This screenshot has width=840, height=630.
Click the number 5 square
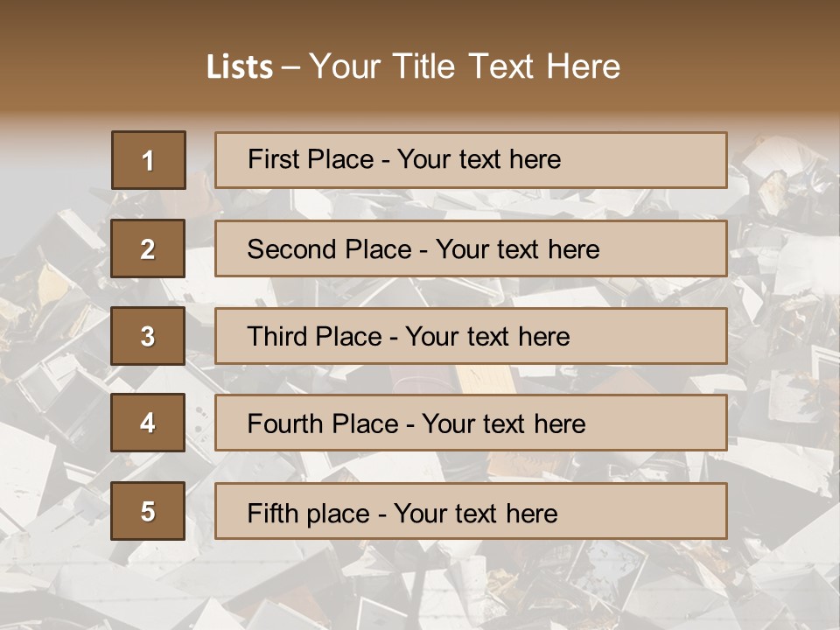coord(148,511)
